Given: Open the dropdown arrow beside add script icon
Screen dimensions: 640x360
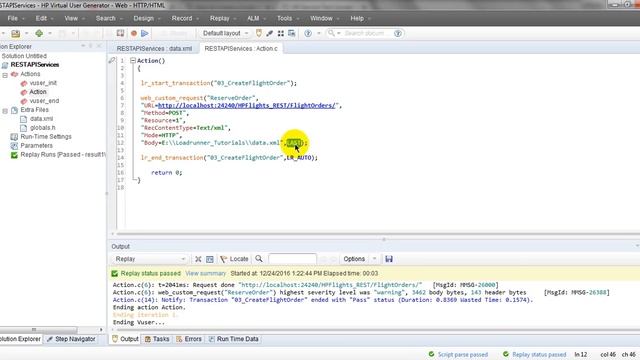Looking at the screenshot, I should tap(50, 33).
